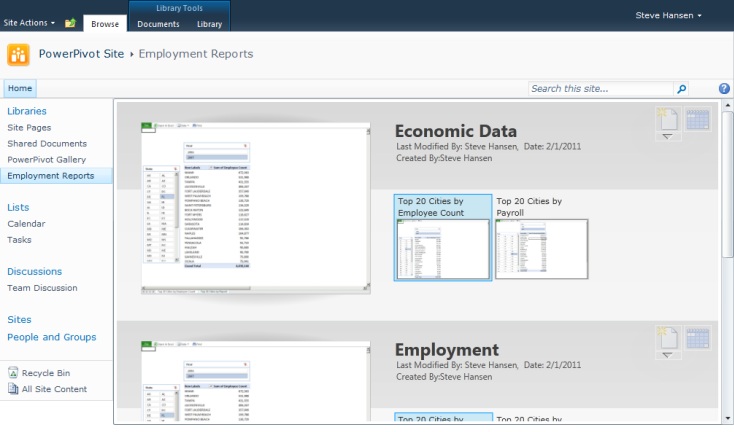
Task: Open the Sites heading link
Action: tap(19, 320)
